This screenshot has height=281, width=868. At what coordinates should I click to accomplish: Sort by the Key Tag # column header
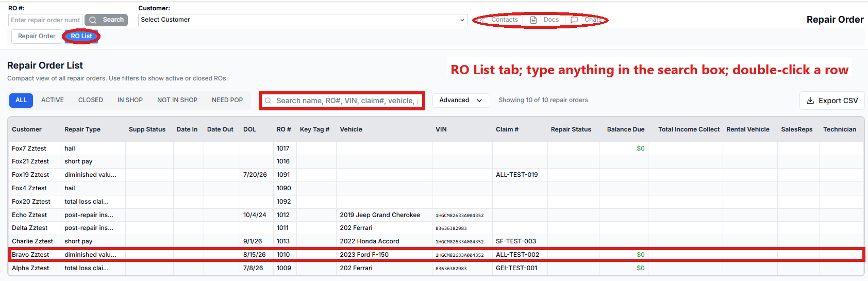coord(314,129)
